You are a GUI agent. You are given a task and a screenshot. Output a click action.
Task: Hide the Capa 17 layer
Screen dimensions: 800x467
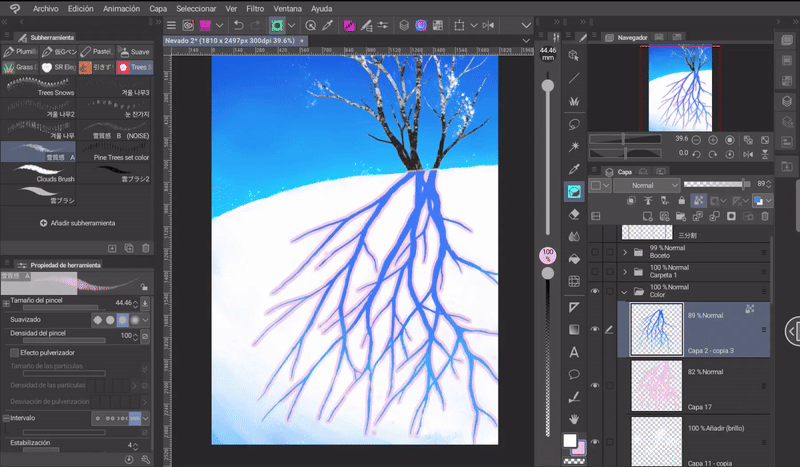pyautogui.click(x=595, y=385)
